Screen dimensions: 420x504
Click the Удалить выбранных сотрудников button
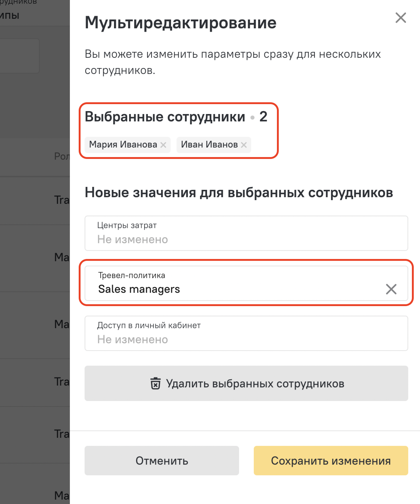246,383
